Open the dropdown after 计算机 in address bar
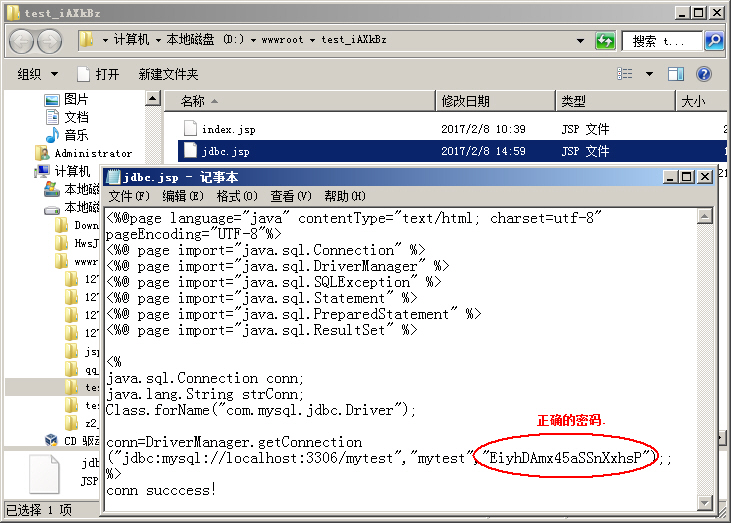This screenshot has width=731, height=523. point(158,40)
